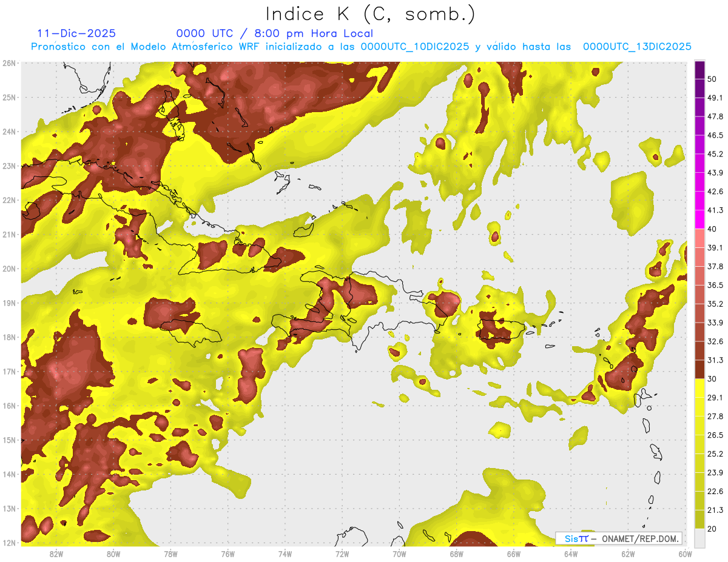Click color bar value '47.8'
The width and height of the screenshot is (728, 562).
point(715,116)
